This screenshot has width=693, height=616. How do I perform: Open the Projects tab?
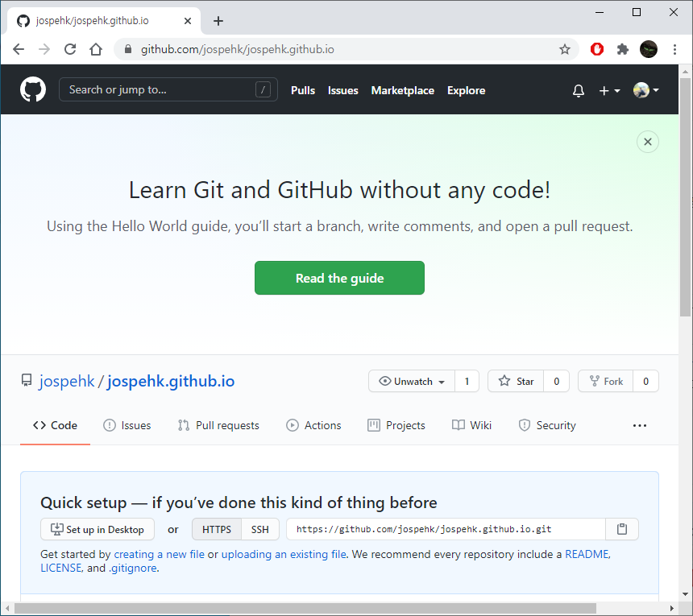396,425
